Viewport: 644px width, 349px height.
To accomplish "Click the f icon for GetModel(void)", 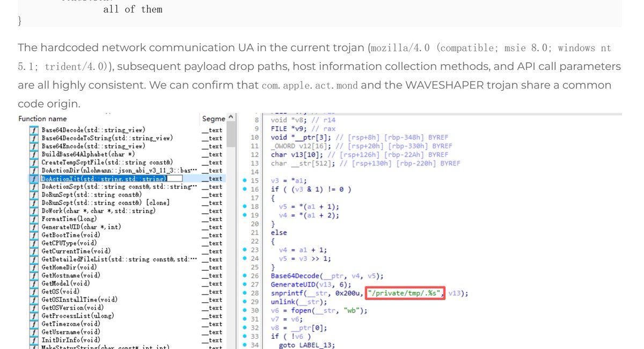I will coord(34,283).
